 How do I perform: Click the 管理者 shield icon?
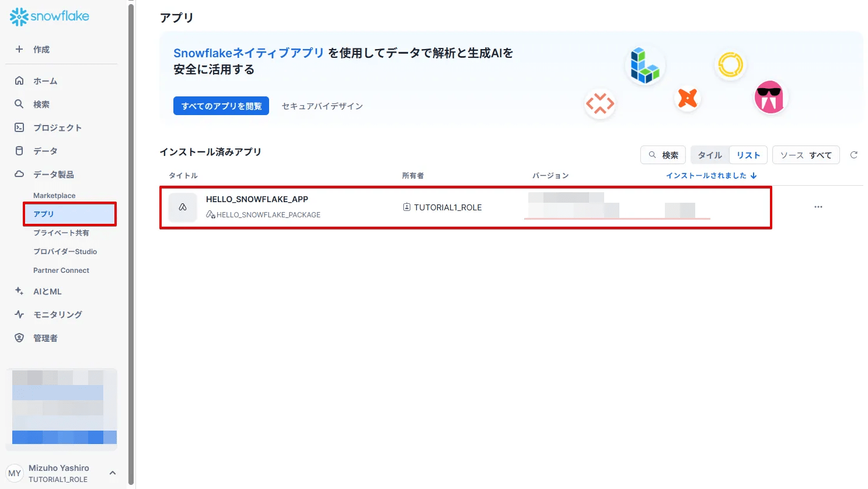(19, 338)
